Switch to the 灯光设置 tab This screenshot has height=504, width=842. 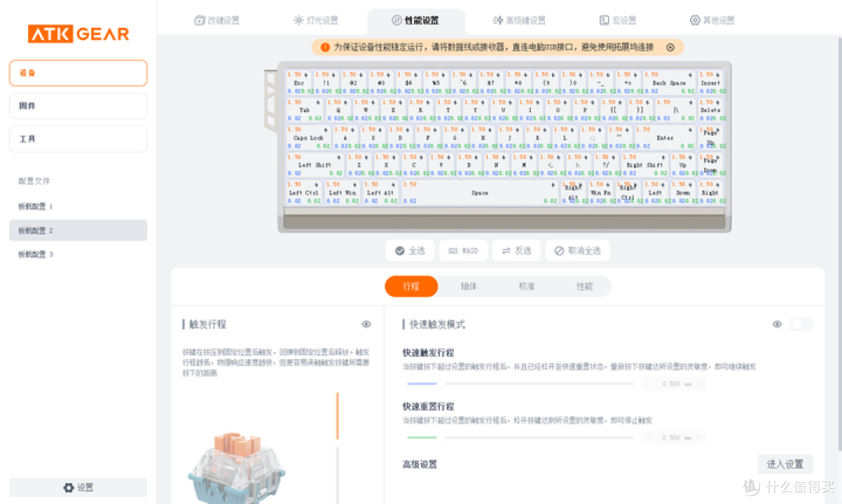tap(316, 20)
